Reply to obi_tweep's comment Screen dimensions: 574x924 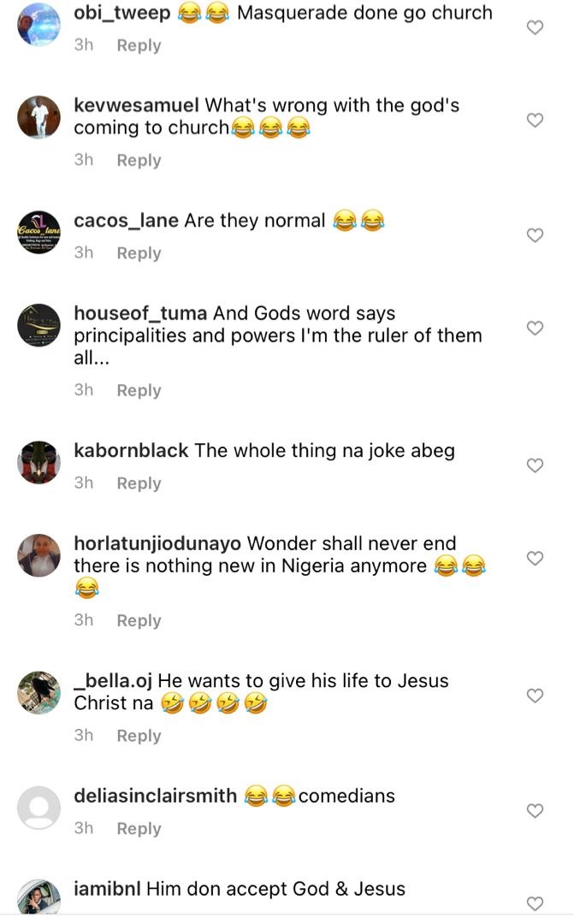coord(139,45)
